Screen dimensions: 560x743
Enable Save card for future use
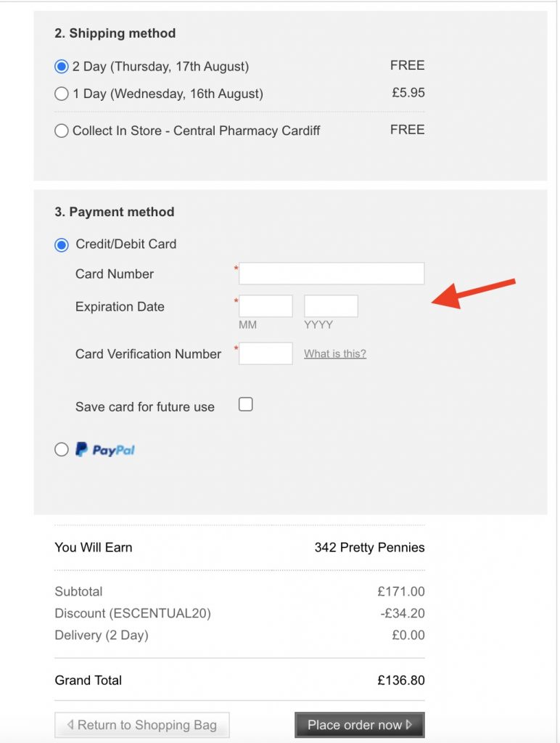click(246, 405)
